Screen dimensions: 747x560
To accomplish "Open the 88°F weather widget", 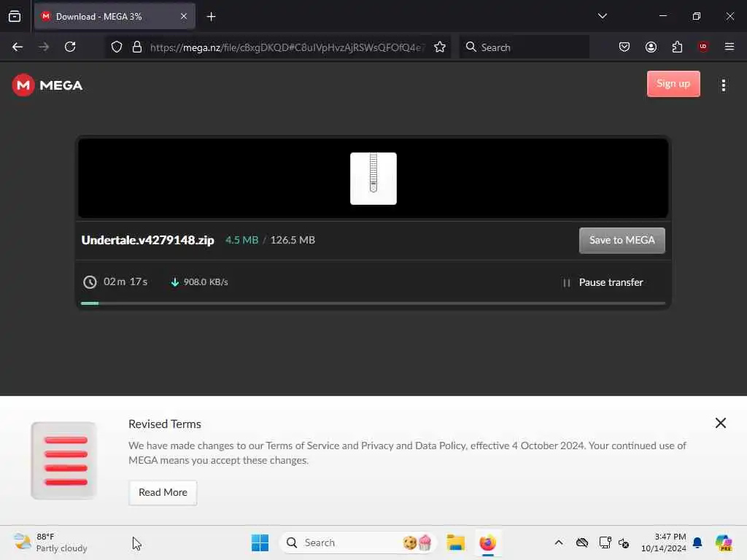I will (50, 542).
